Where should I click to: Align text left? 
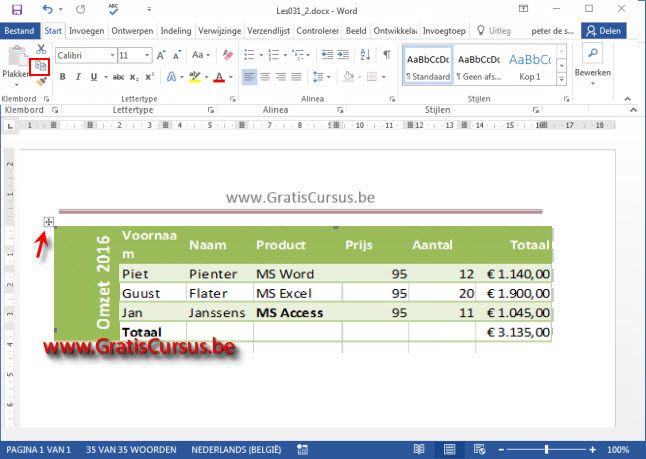[249, 77]
